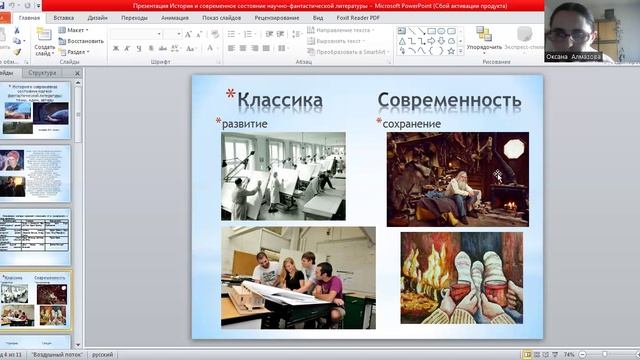Viewport: 640px width, 360px height.
Task: Expand the shapes gallery More arrow
Action: click(461, 51)
